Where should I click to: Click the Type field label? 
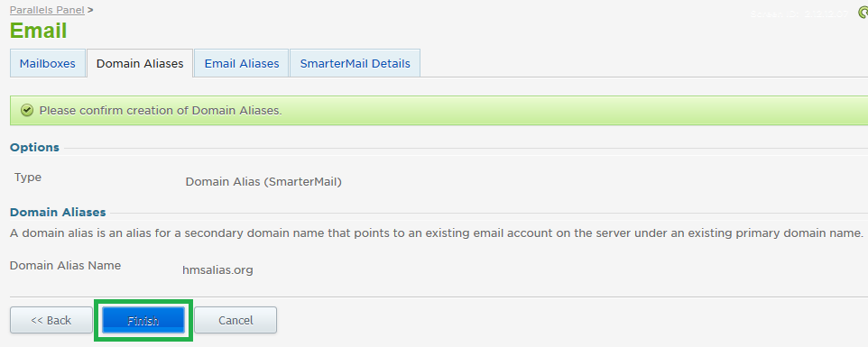pos(28,178)
